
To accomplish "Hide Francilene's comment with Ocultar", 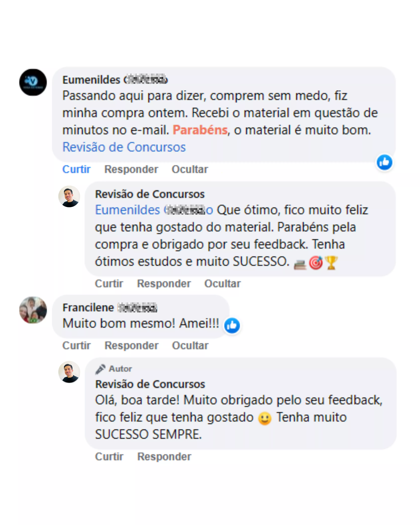I will tap(190, 346).
